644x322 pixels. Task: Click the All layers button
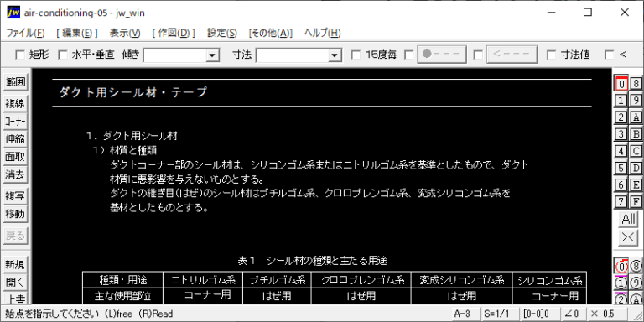pos(629,220)
